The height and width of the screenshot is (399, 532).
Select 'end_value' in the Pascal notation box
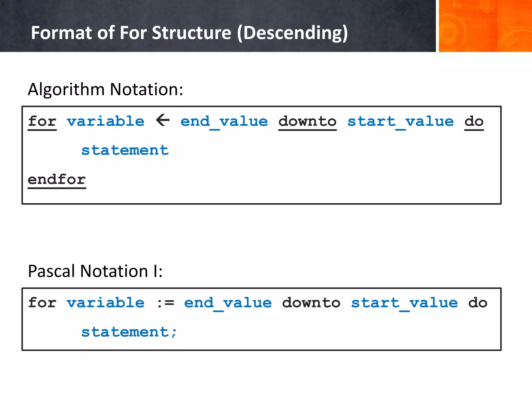228,303
